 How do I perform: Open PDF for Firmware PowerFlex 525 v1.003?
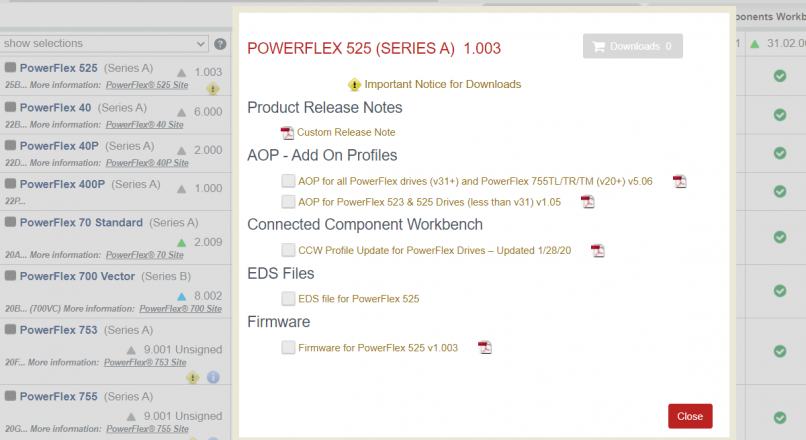coord(485,348)
